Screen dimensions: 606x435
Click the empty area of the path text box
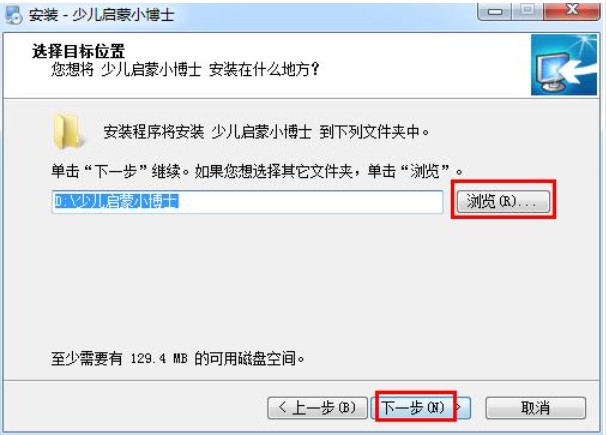click(x=309, y=201)
